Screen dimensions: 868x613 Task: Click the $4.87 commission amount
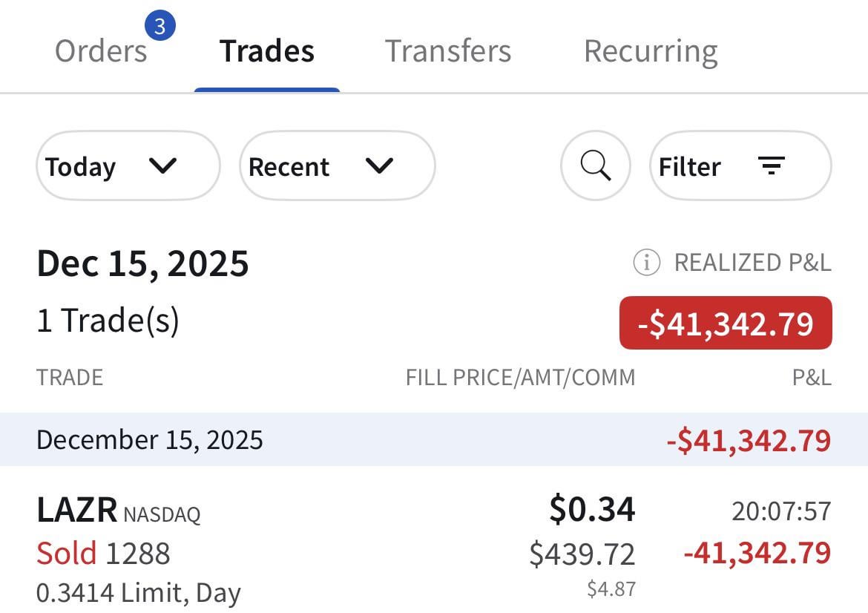pyautogui.click(x=611, y=589)
